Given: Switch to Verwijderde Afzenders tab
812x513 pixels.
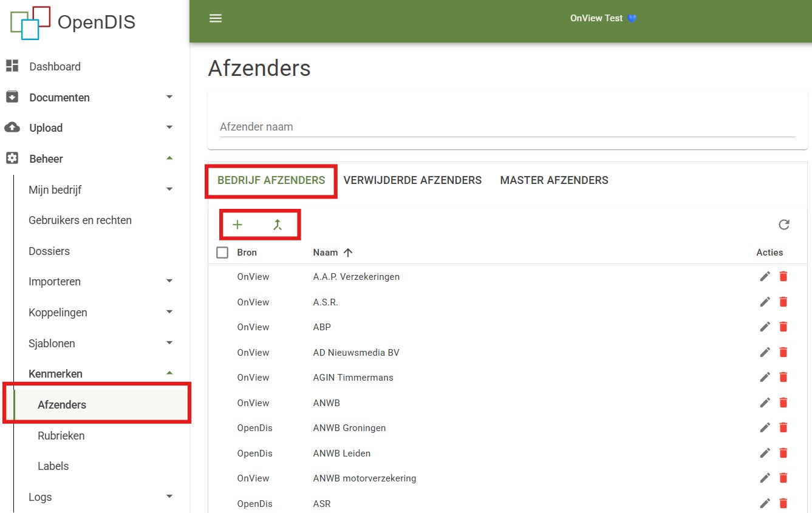Looking at the screenshot, I should (412, 180).
